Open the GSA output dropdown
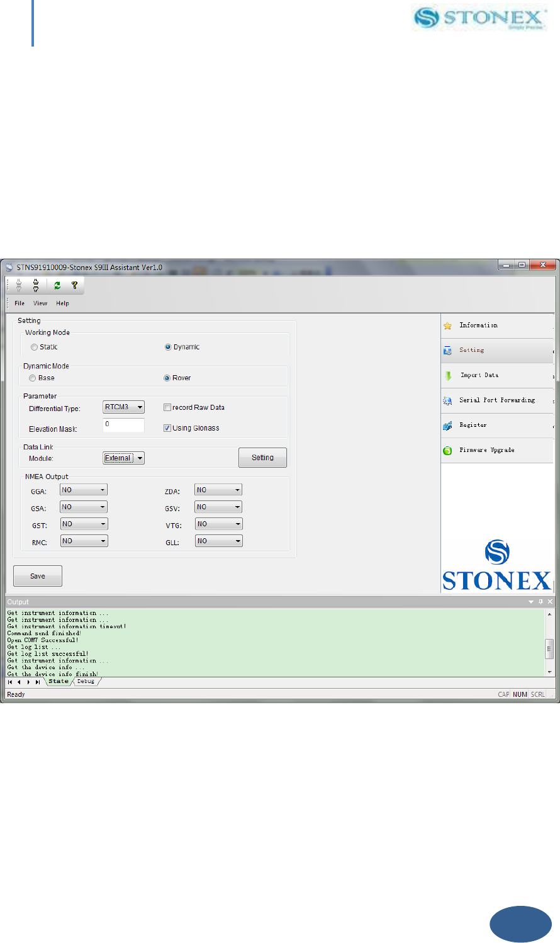560x943 pixels. point(84,507)
